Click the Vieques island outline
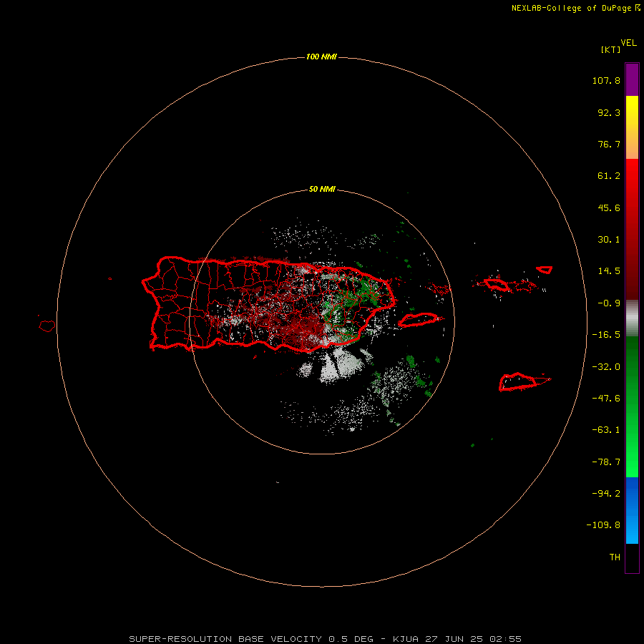Image resolution: width=644 pixels, height=644 pixels. (419, 320)
